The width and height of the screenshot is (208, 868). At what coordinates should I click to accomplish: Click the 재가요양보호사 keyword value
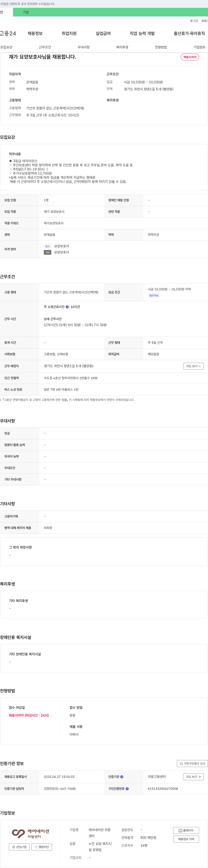point(54,223)
